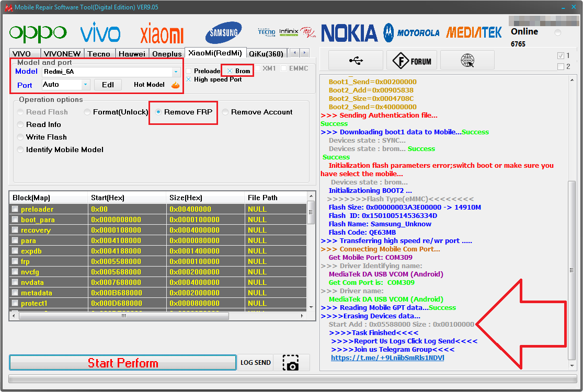Toggle checkbox number 1
Viewport: 583px width, 392px height.
coord(561,56)
